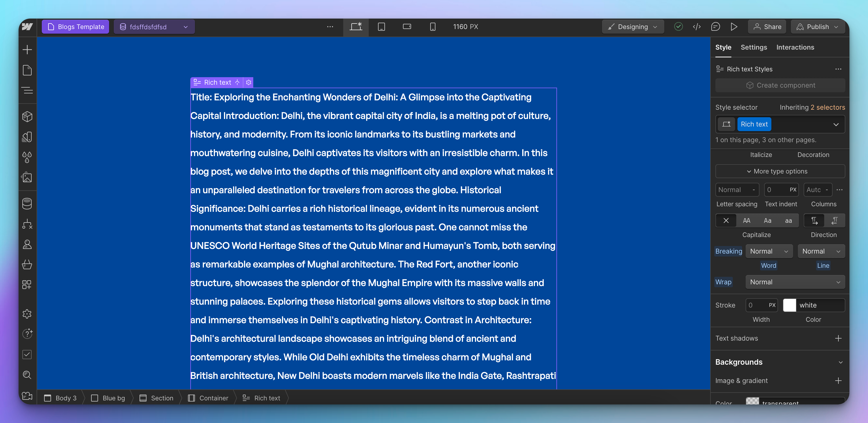
Task: Switch to the Settings tab
Action: click(753, 48)
